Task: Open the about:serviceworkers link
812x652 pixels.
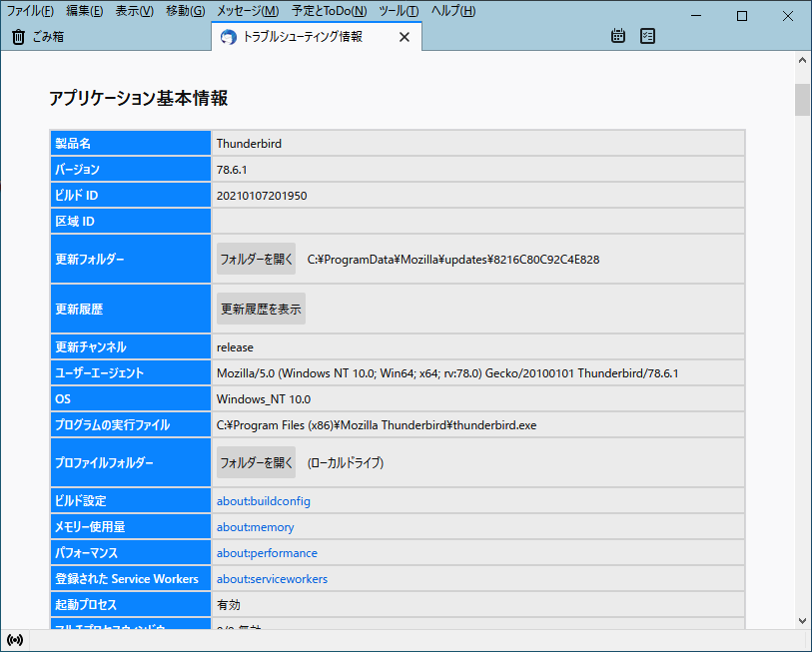Action: [272, 578]
